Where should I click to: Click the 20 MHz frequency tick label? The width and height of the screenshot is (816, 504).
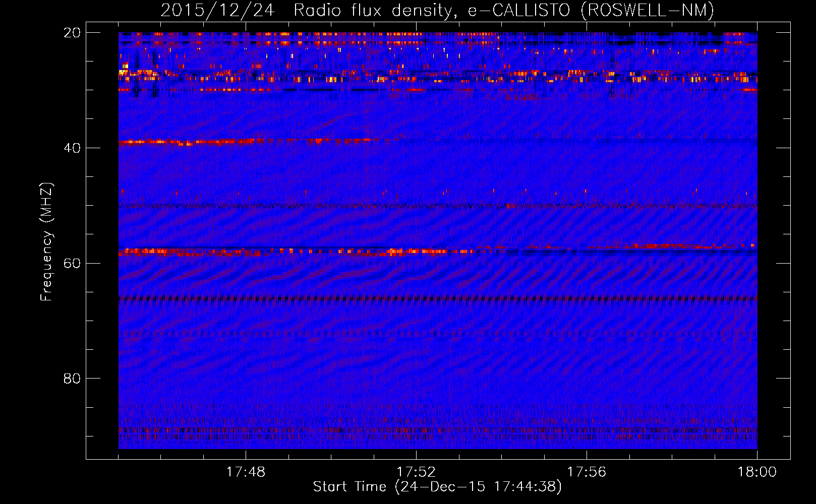coord(72,33)
